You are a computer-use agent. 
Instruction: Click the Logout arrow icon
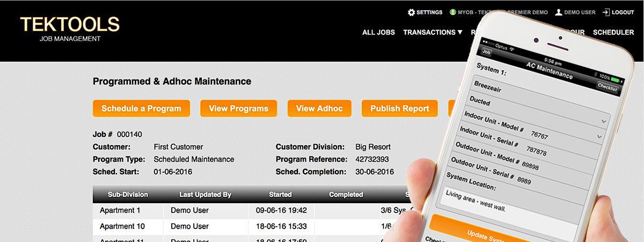pos(606,12)
